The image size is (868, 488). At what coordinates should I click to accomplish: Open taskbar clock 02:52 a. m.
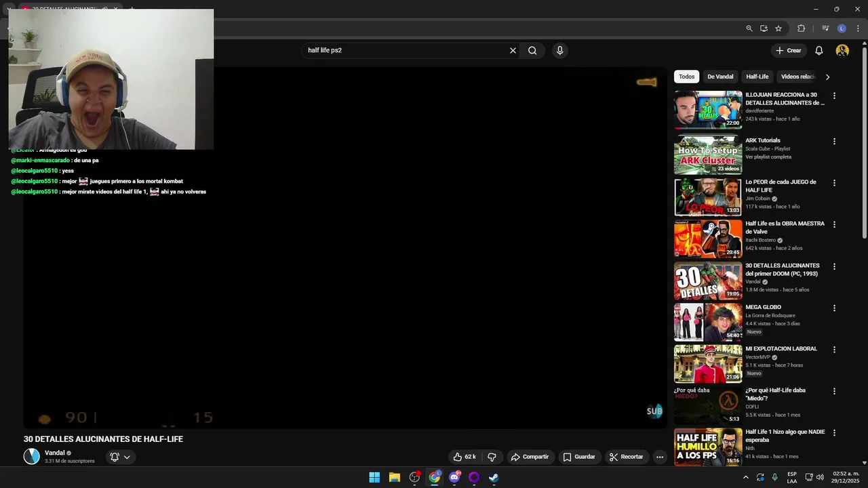[x=846, y=477]
